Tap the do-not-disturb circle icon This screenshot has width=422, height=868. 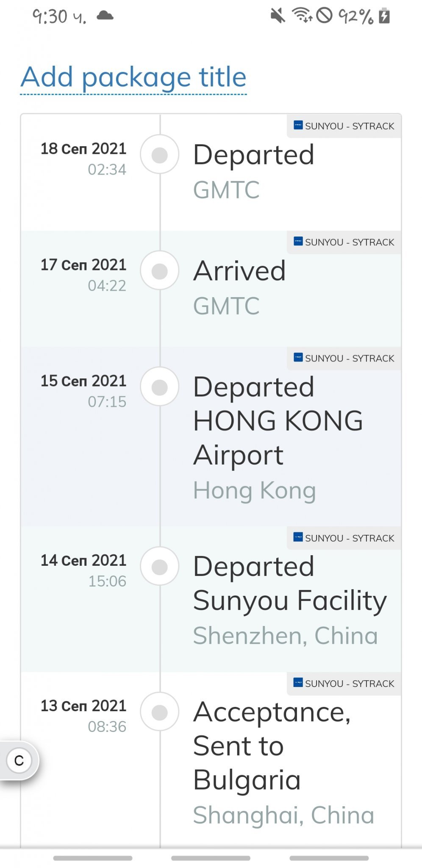click(x=324, y=16)
